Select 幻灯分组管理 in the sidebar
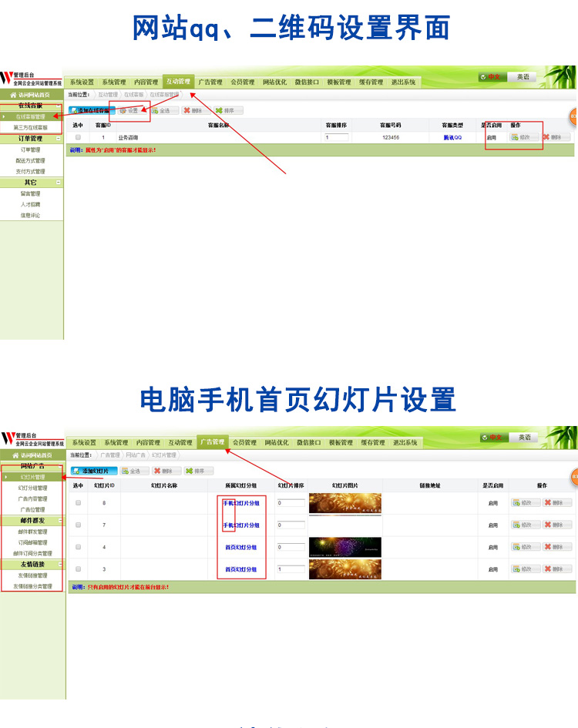The image size is (578, 728). pos(32,488)
